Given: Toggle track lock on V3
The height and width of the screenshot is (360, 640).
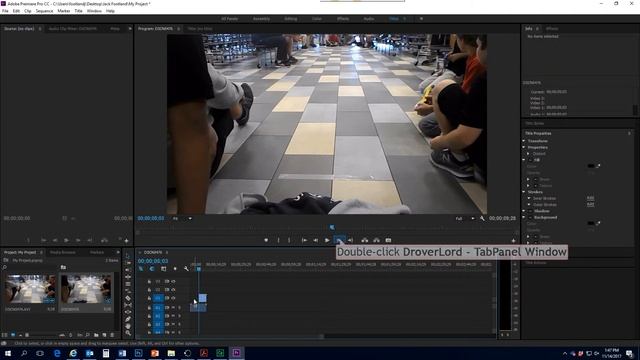Looking at the screenshot, I should tap(149, 281).
